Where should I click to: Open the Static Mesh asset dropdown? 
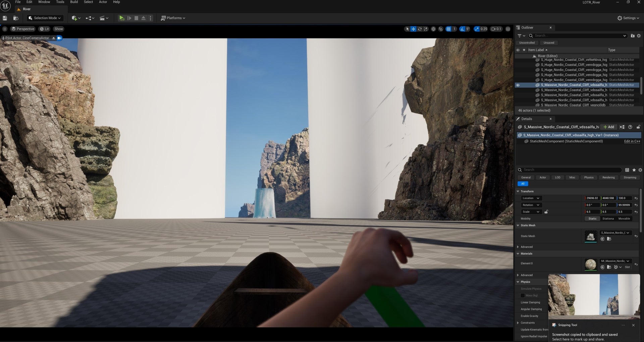[x=615, y=233]
